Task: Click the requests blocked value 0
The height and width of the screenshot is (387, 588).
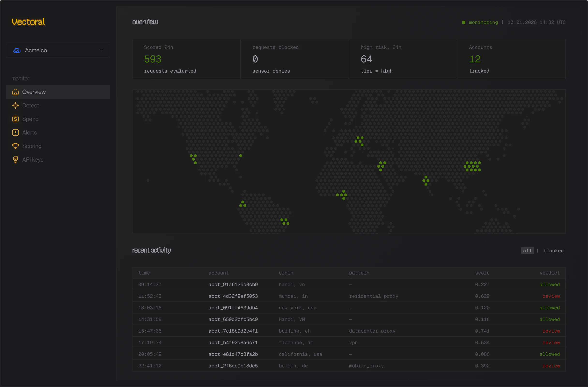Action: 255,59
